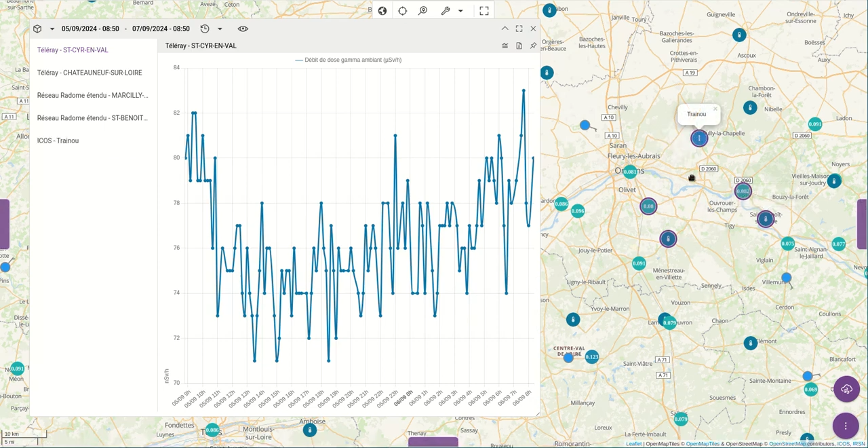Select Téléray - CHATEAUNEUF-SUR-LOIRE station

(90, 73)
